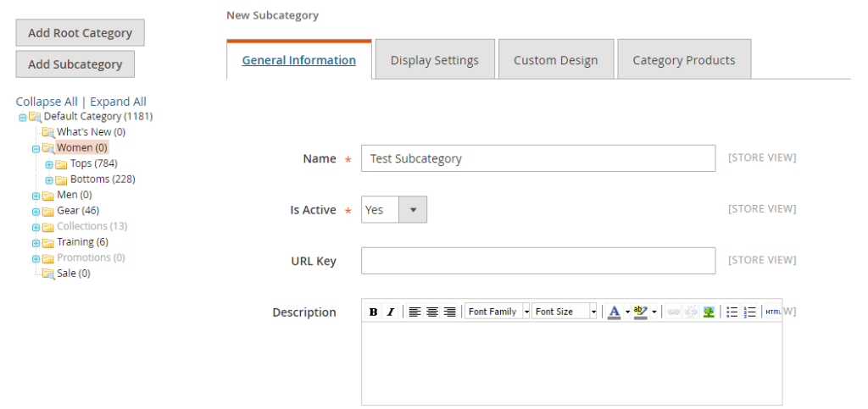Viewport: 868px width, 409px height.
Task: Center align the description text
Action: point(432,312)
